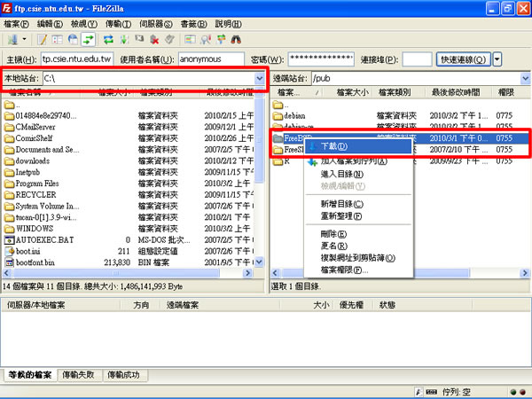532x399 pixels.
Task: Choose 下載(D) in the context menu
Action: coord(358,146)
